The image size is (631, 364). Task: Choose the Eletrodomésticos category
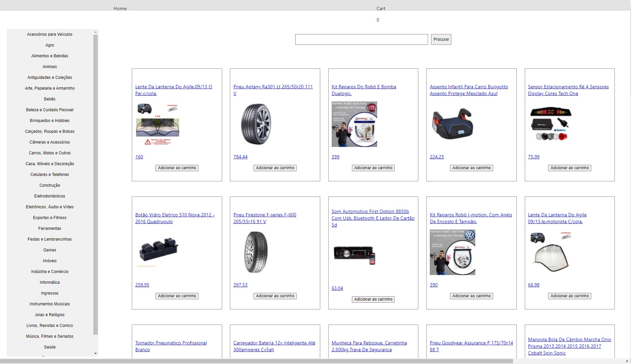click(50, 196)
